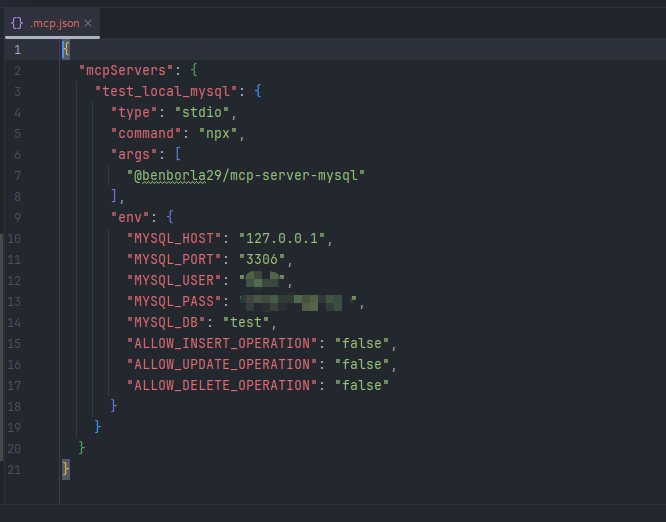Screen dimensions: 666x522
Task: Click the opening brace on line 1
Action: tap(66, 50)
